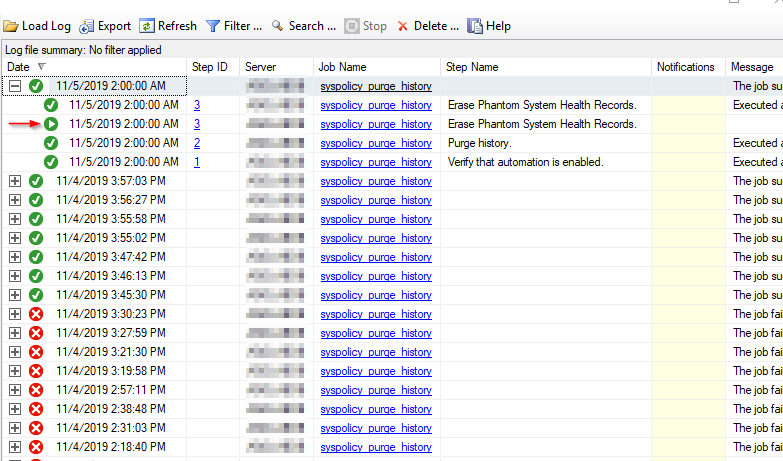Expand the 11/4/2019 2:18:40 PM entry
Screen dimensions: 783x461
point(15,447)
